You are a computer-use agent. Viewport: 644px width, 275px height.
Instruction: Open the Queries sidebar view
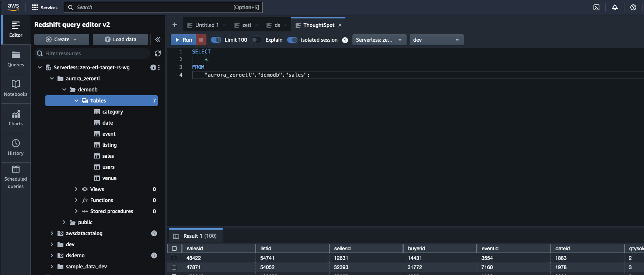16,59
